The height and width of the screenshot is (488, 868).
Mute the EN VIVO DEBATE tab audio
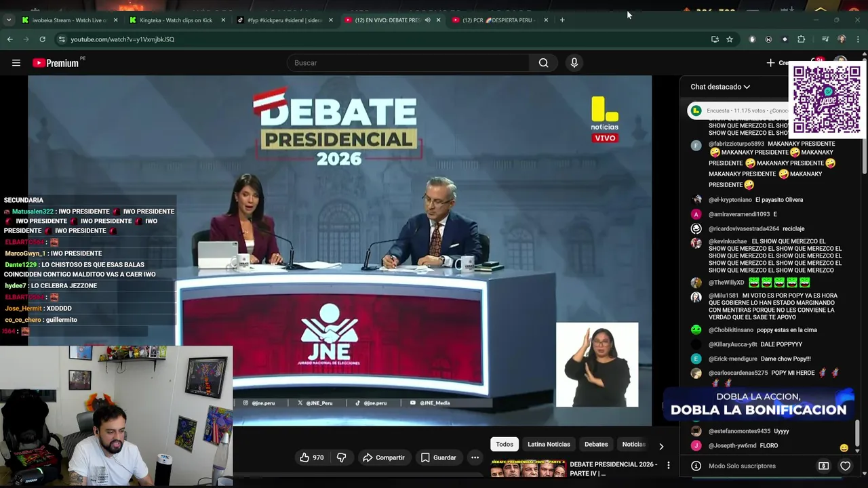click(x=427, y=20)
